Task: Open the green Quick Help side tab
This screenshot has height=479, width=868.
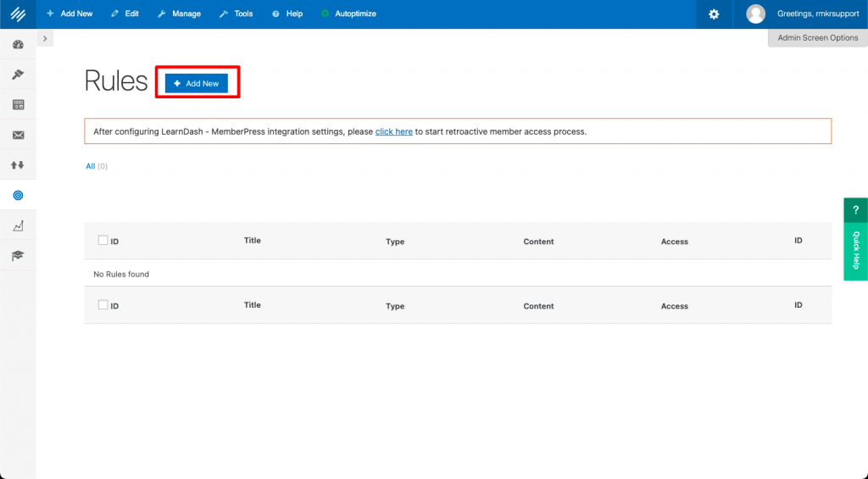Action: (855, 239)
